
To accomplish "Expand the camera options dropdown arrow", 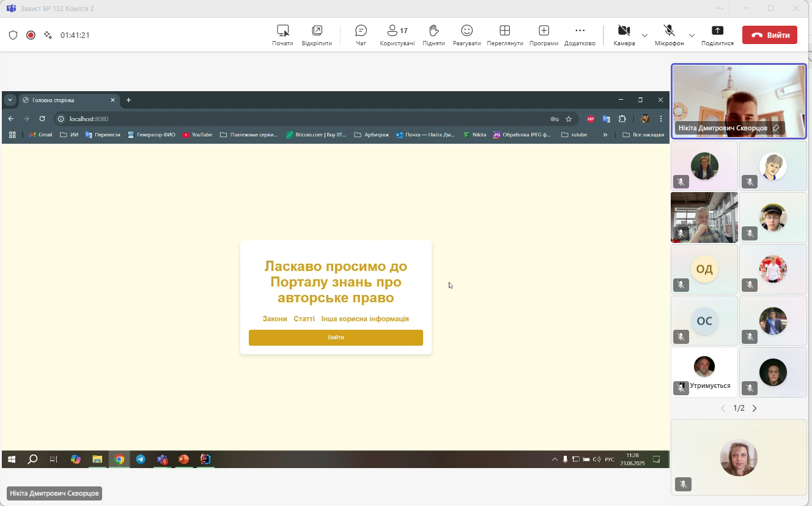I will point(644,35).
